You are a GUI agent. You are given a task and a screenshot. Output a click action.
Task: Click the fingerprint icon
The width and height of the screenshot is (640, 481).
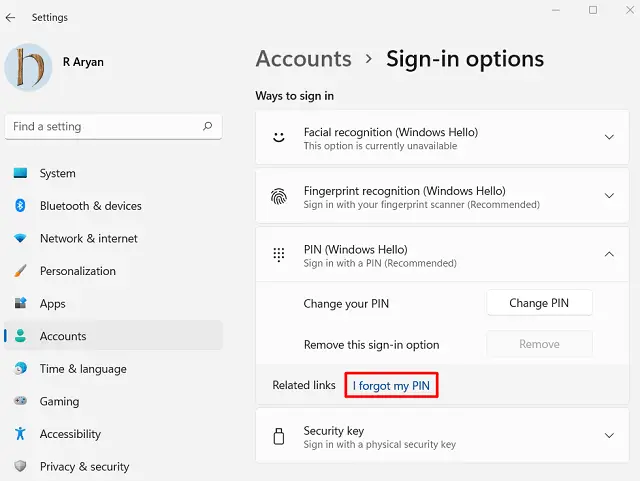point(279,196)
